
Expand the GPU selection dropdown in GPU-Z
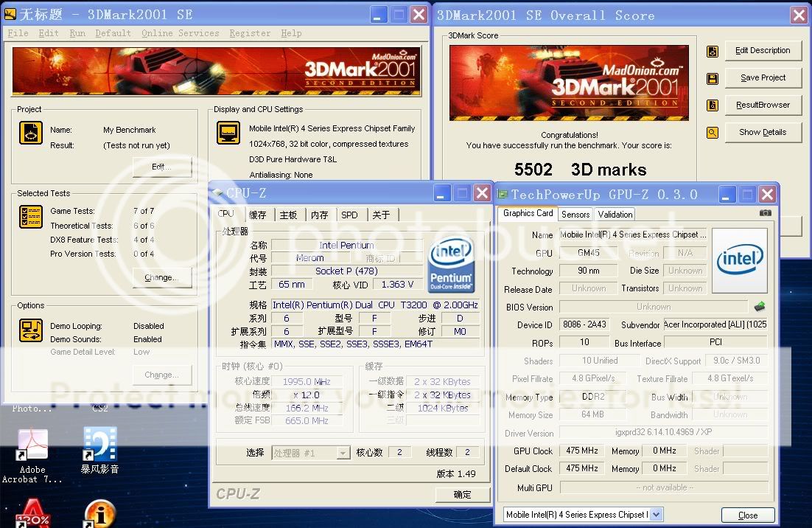click(x=656, y=515)
